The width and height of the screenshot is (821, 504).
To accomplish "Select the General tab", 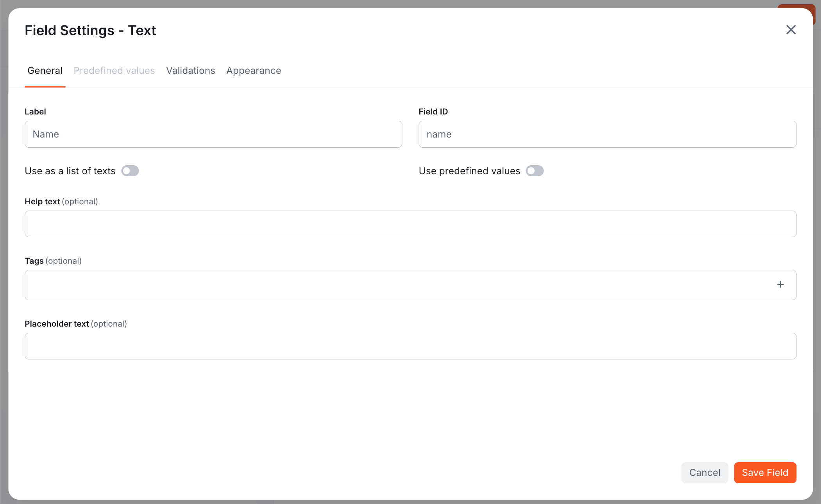I will 45,71.
